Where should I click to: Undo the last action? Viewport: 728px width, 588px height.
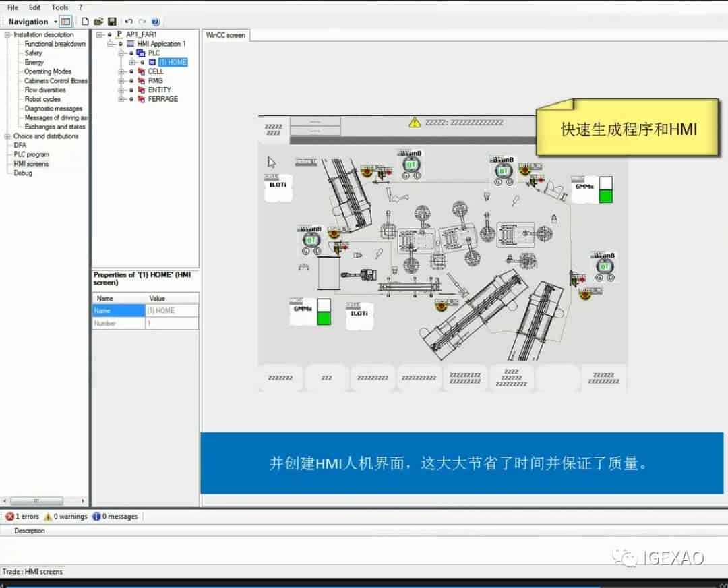[129, 22]
